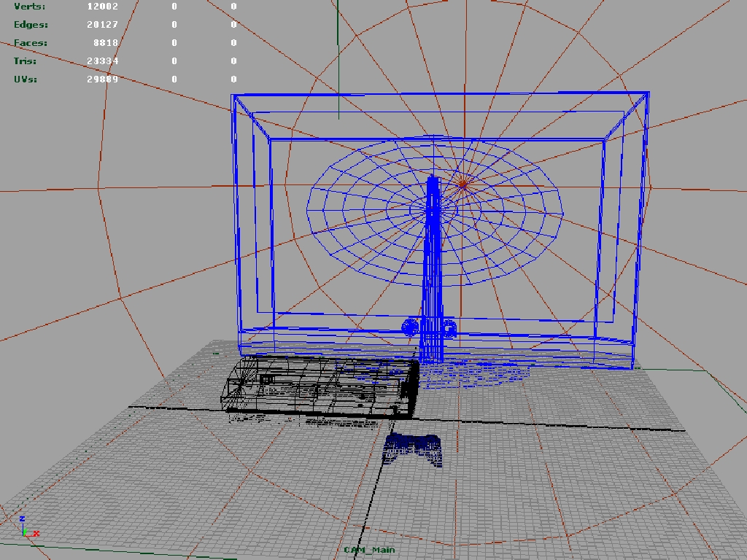Click the UVs count 29889
The image size is (747, 560).
click(x=102, y=79)
